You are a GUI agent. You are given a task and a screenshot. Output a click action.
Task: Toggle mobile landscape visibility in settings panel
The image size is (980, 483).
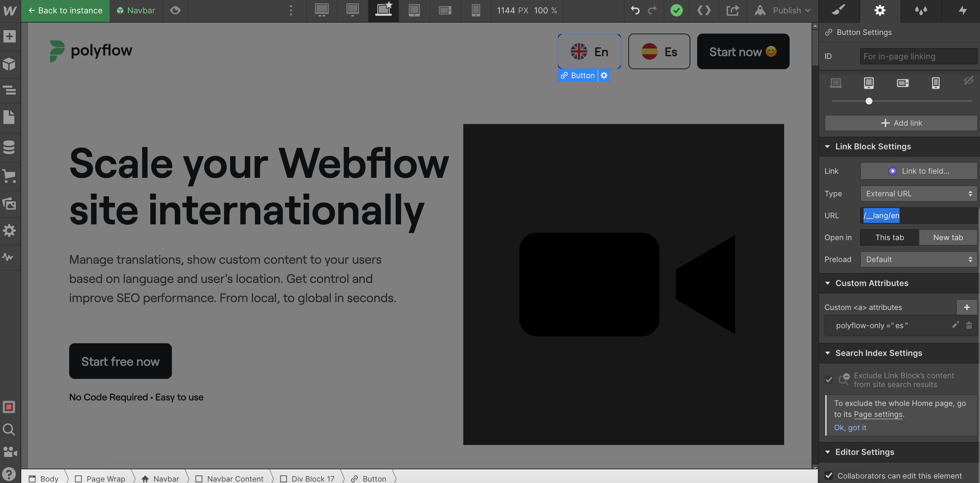(902, 83)
